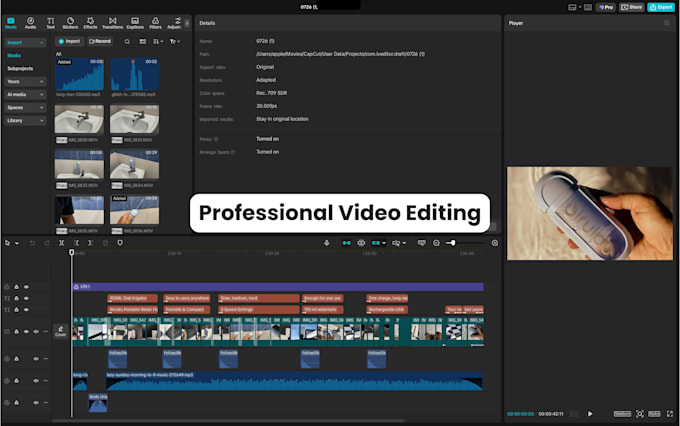Switch to the Text tab
Image resolution: width=680 pixels, height=426 pixels.
tap(51, 23)
